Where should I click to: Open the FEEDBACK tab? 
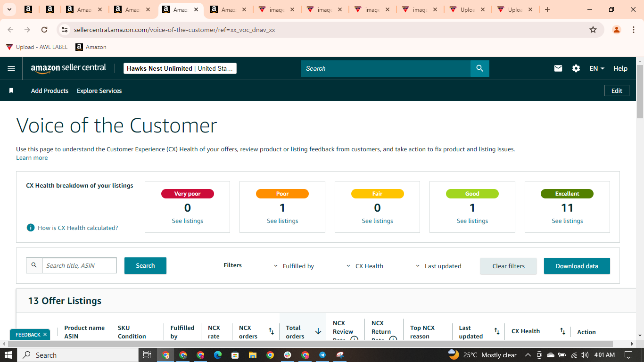[28, 335]
